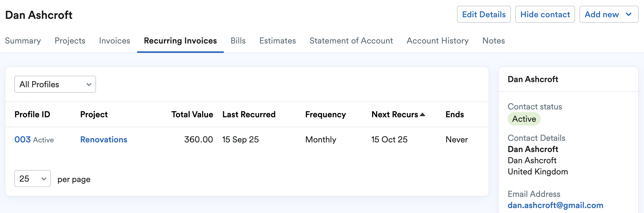Click the 360.00 total value cell

pos(198,139)
